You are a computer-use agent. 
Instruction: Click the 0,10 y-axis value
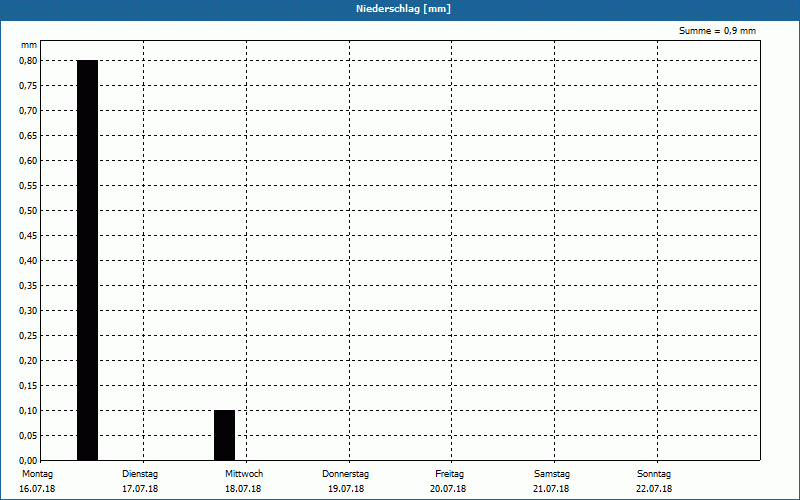tap(28, 411)
